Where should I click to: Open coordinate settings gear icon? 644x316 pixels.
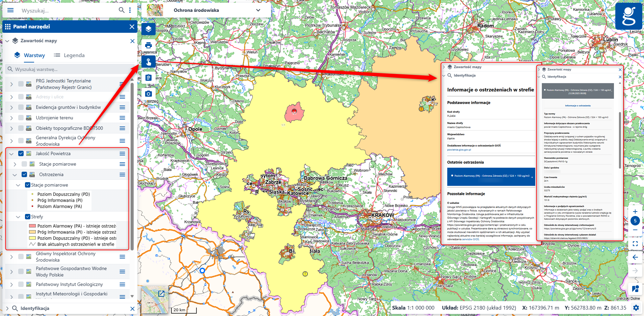click(x=636, y=308)
